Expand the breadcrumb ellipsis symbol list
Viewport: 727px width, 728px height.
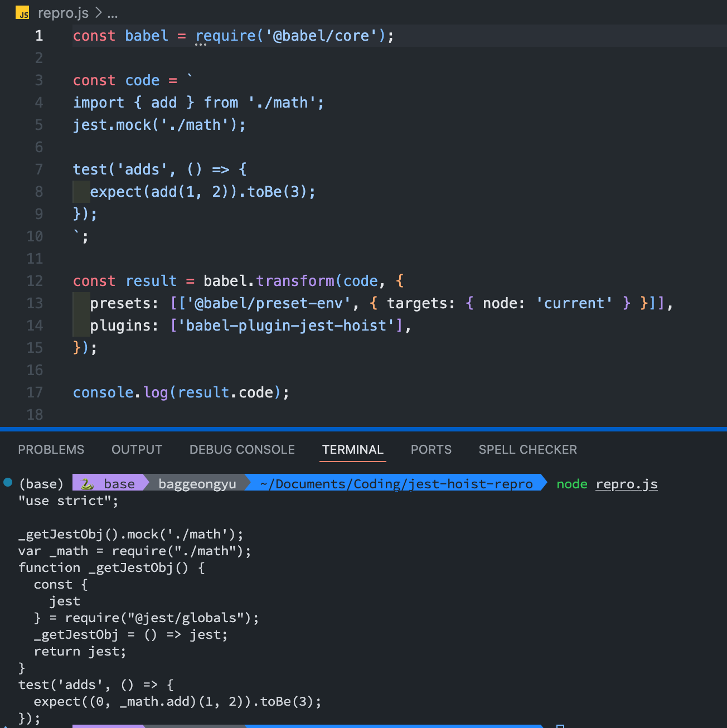point(113,13)
